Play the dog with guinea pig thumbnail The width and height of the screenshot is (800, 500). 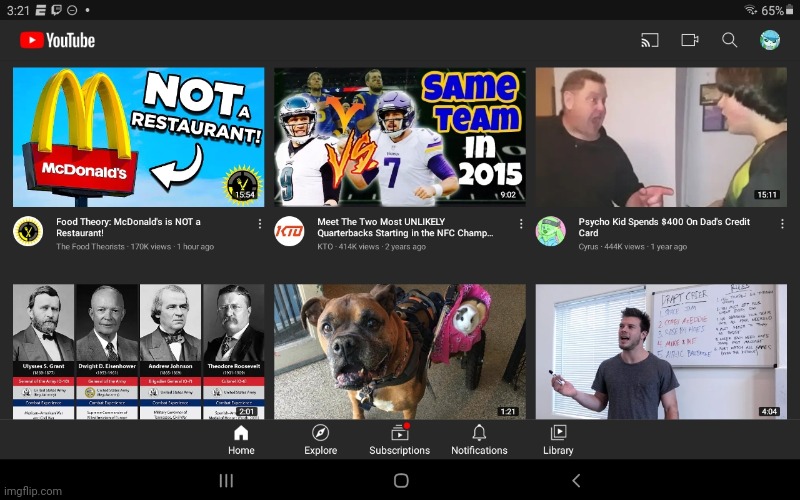pyautogui.click(x=399, y=352)
